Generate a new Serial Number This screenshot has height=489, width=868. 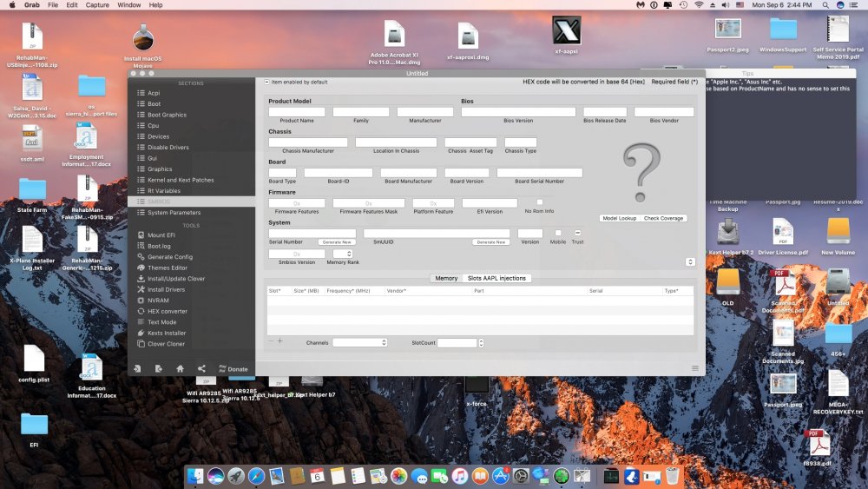tap(337, 242)
